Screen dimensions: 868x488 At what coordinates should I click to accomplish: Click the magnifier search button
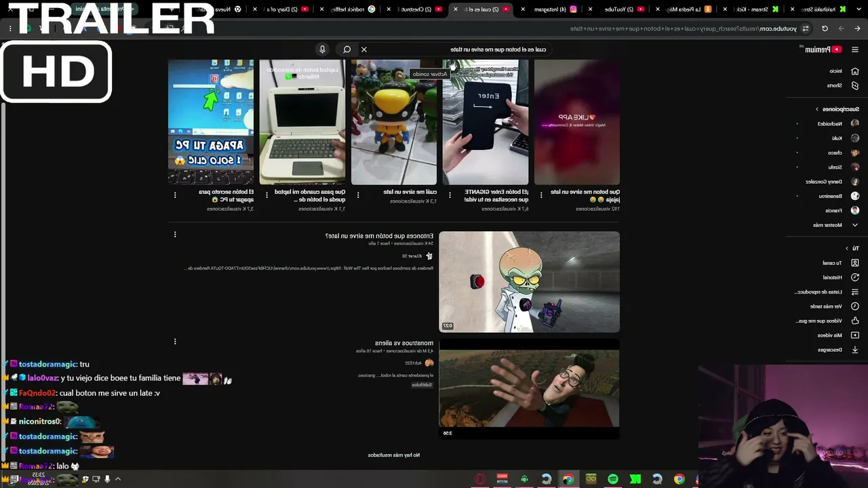pos(347,49)
